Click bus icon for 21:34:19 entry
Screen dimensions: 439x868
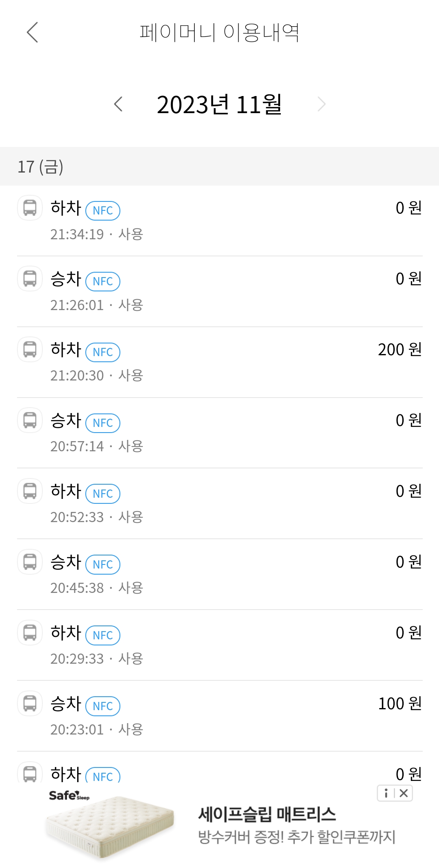[30, 208]
